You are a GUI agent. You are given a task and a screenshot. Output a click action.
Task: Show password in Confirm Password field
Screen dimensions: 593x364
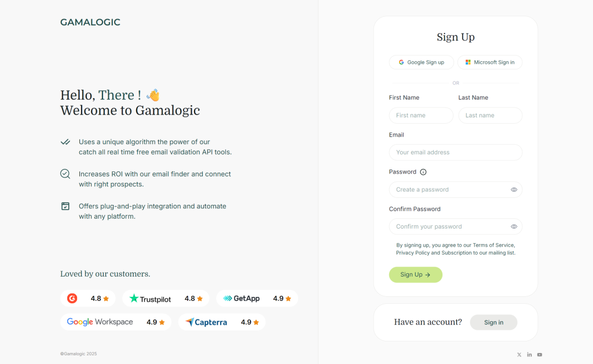(514, 227)
